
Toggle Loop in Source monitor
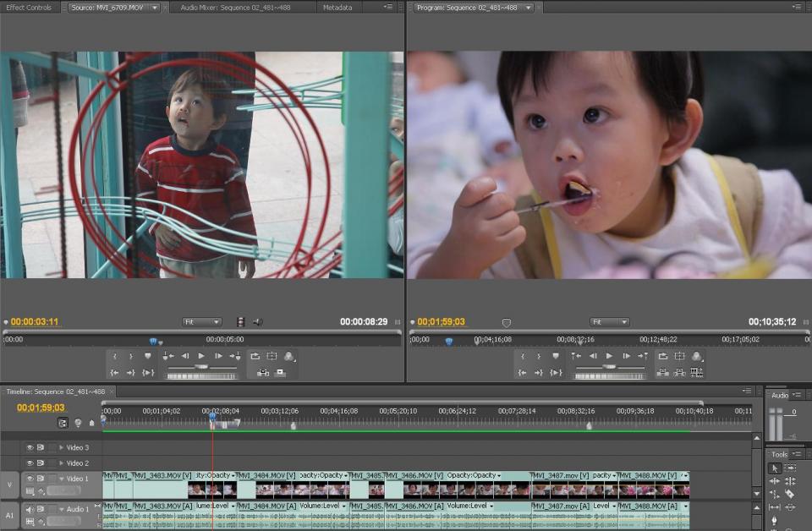pyautogui.click(x=255, y=356)
